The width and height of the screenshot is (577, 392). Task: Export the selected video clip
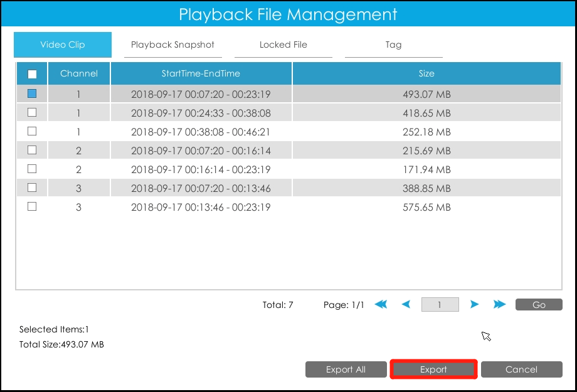pyautogui.click(x=433, y=369)
